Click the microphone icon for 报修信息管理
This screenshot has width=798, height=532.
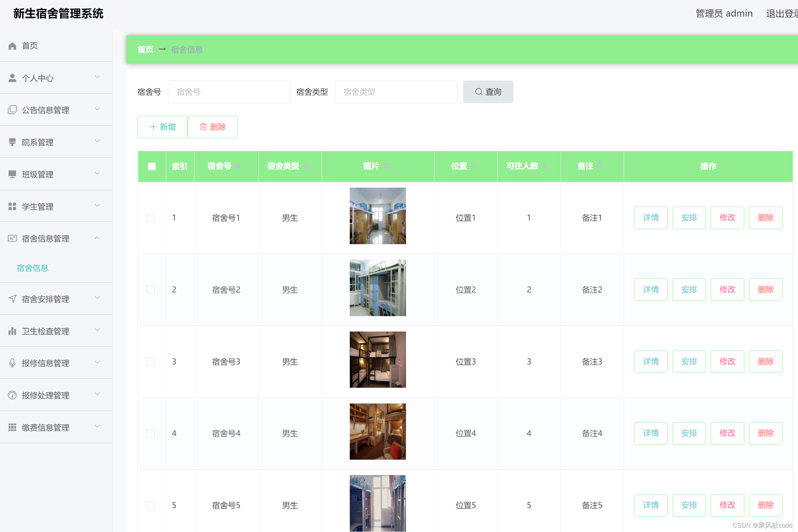12,363
